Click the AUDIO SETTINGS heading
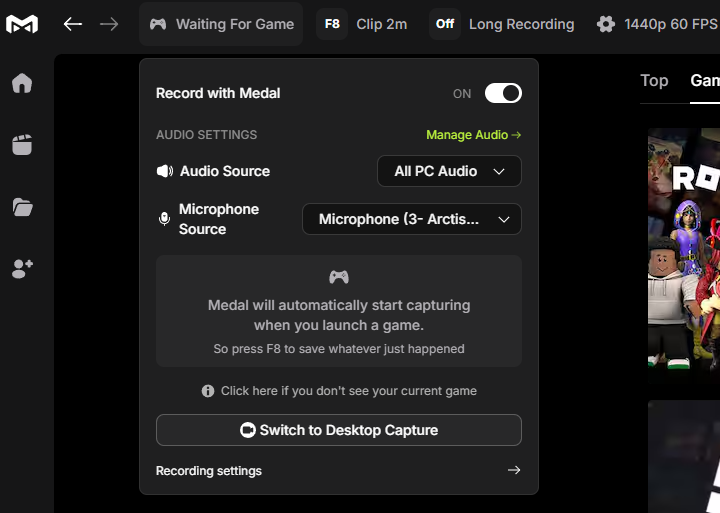 (x=207, y=135)
